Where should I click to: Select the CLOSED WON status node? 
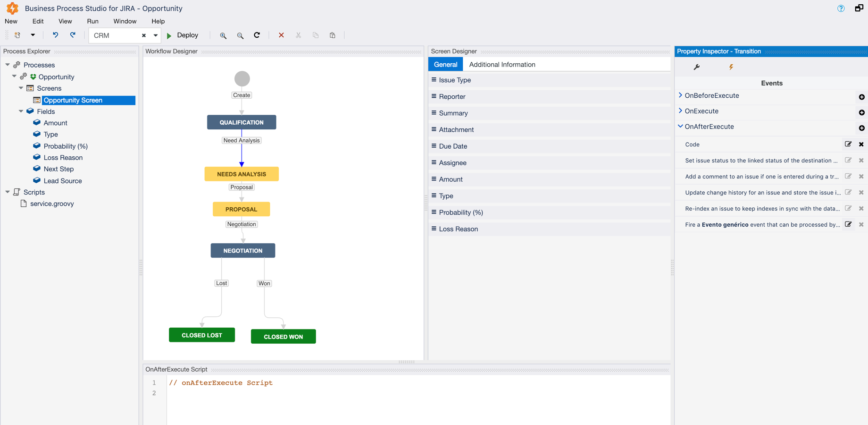[283, 337]
